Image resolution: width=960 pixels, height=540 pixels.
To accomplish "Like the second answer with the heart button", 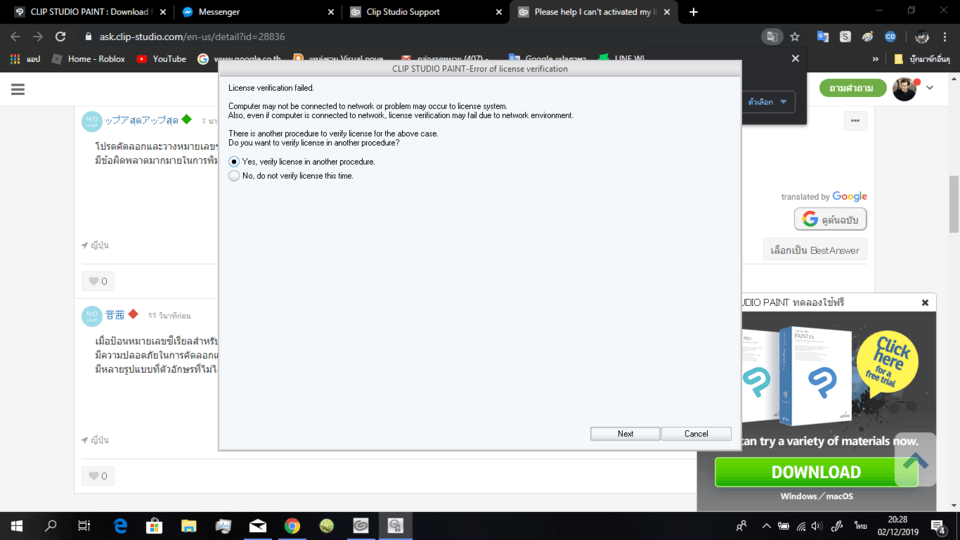I will pyautogui.click(x=98, y=476).
